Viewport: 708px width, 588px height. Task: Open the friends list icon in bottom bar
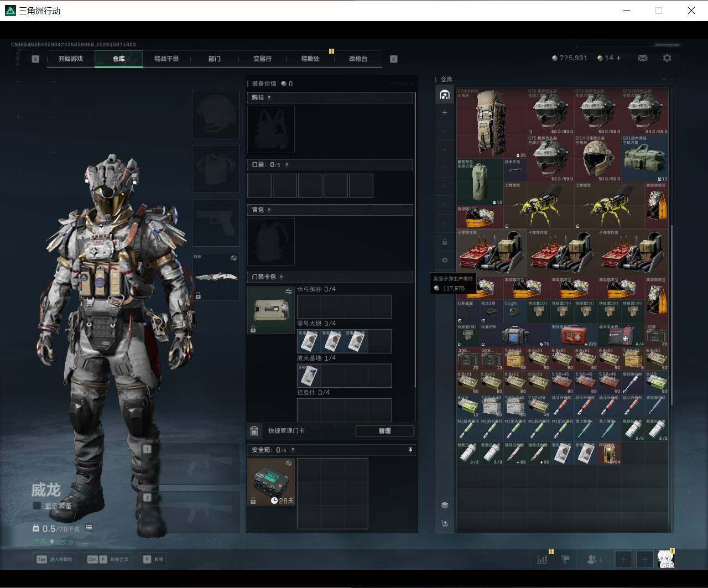click(594, 559)
